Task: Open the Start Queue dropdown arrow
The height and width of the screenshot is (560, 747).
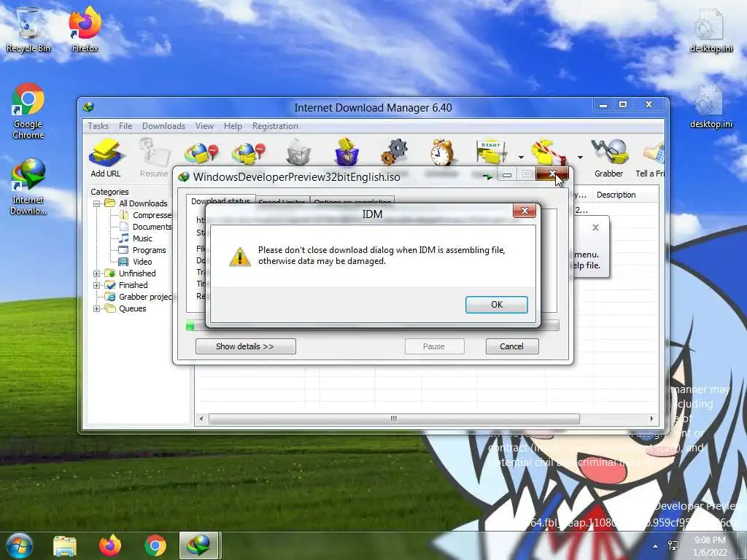Action: point(521,157)
